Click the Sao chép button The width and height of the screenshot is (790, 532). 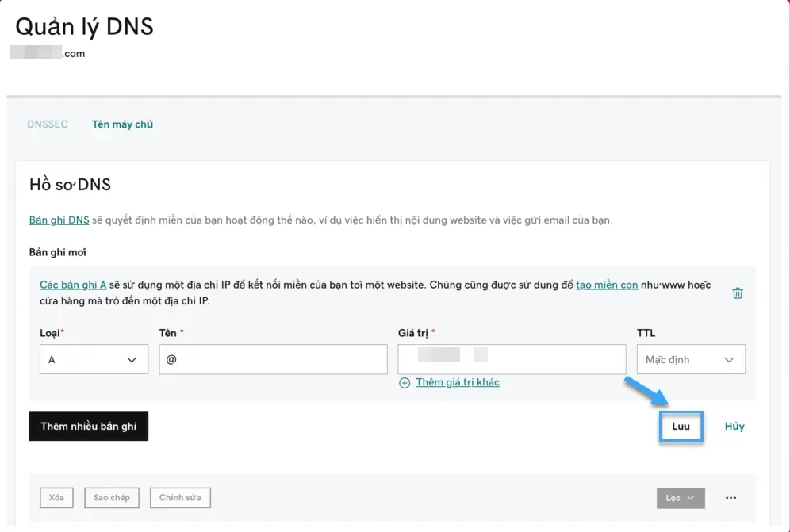111,498
